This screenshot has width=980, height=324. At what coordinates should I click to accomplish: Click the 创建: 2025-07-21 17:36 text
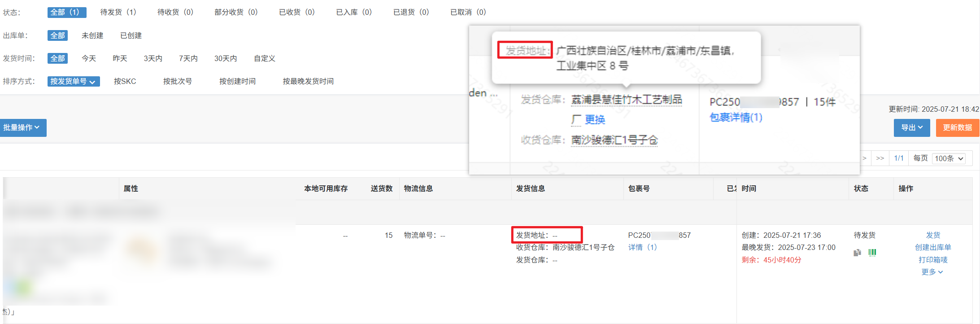point(781,235)
